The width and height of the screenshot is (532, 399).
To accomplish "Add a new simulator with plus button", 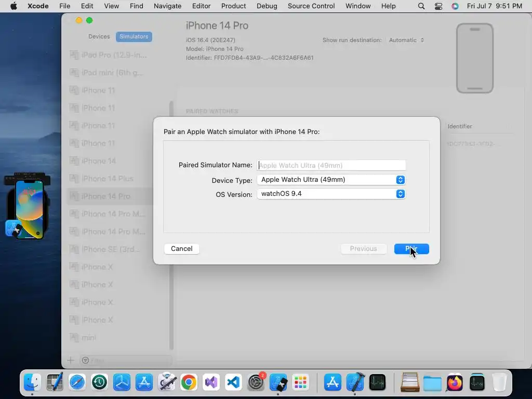I will (71, 361).
